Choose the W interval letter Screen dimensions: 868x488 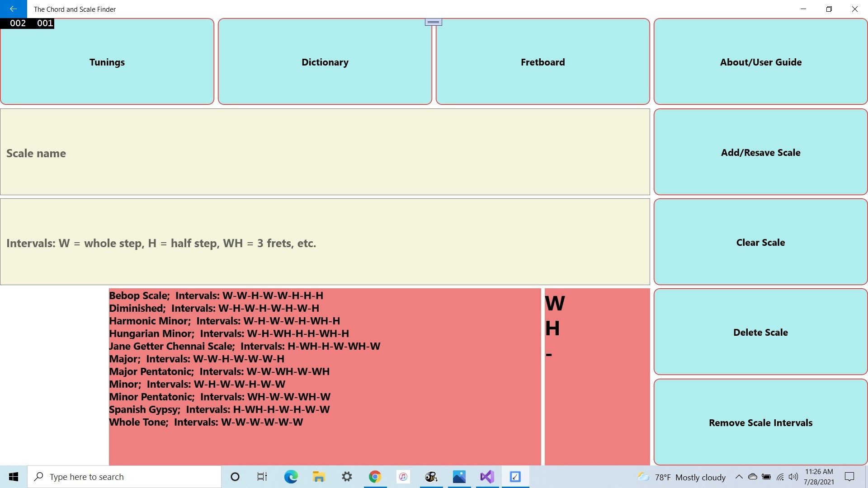(555, 303)
